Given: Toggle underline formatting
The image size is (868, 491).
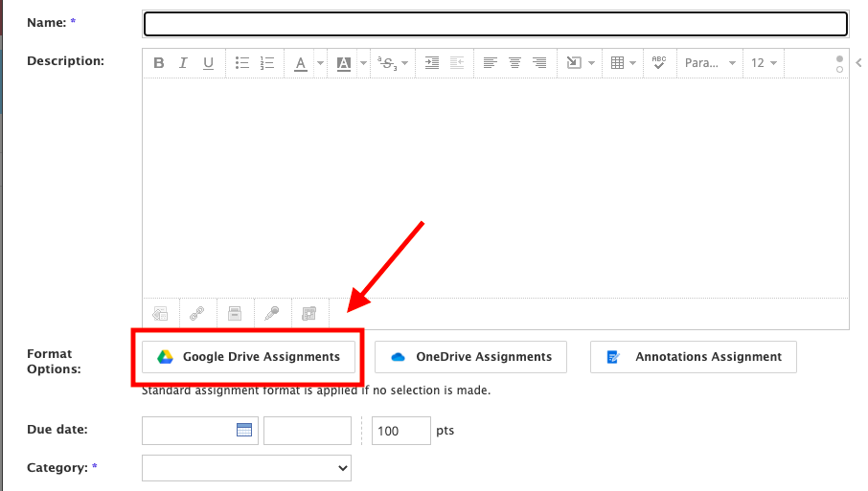Looking at the screenshot, I should pyautogui.click(x=208, y=63).
